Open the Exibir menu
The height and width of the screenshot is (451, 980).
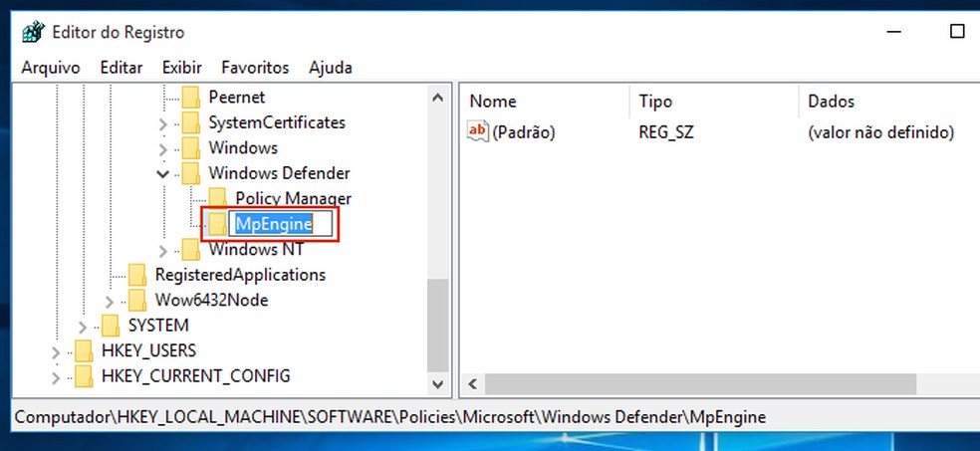[182, 68]
